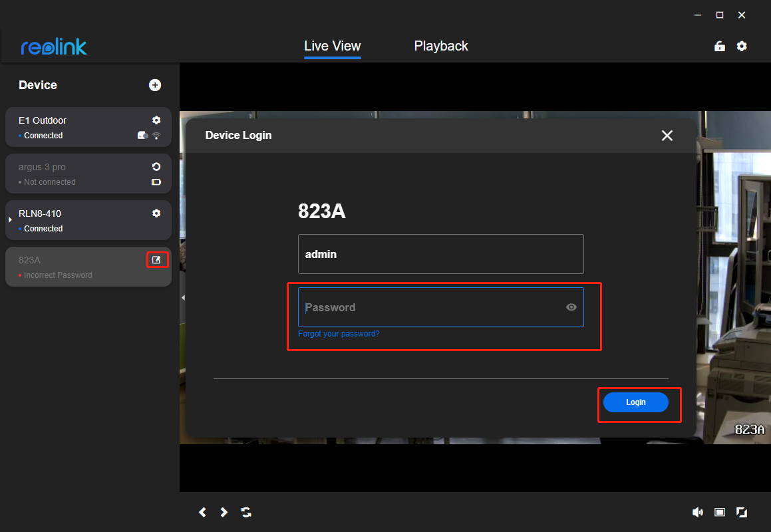Change screen layout view icon
The width and height of the screenshot is (771, 532).
[x=719, y=512]
